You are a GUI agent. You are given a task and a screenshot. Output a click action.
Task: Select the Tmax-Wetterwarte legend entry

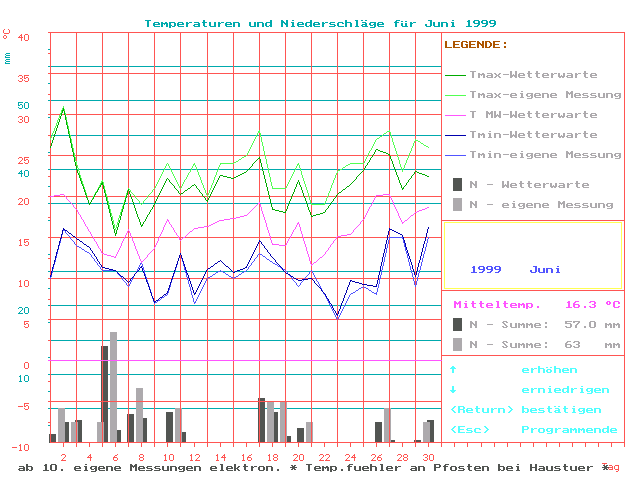click(x=533, y=75)
